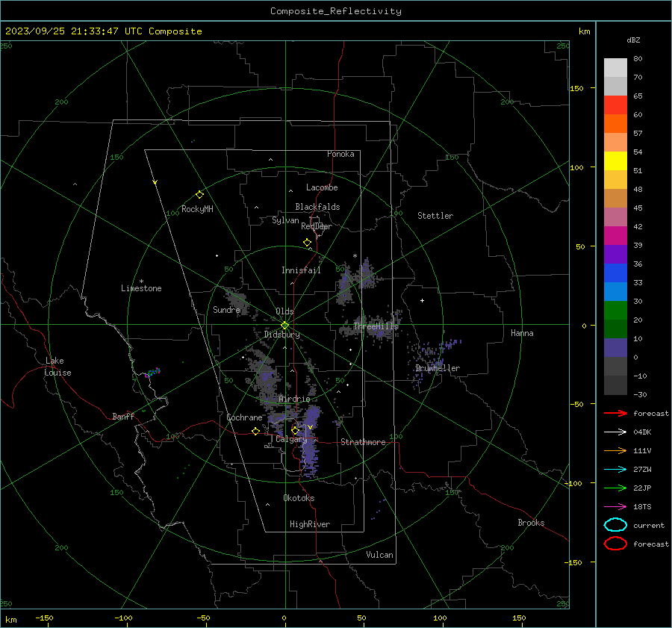Select the purple 36-39 dBZ swatch
This screenshot has height=628, width=672.
615,255
